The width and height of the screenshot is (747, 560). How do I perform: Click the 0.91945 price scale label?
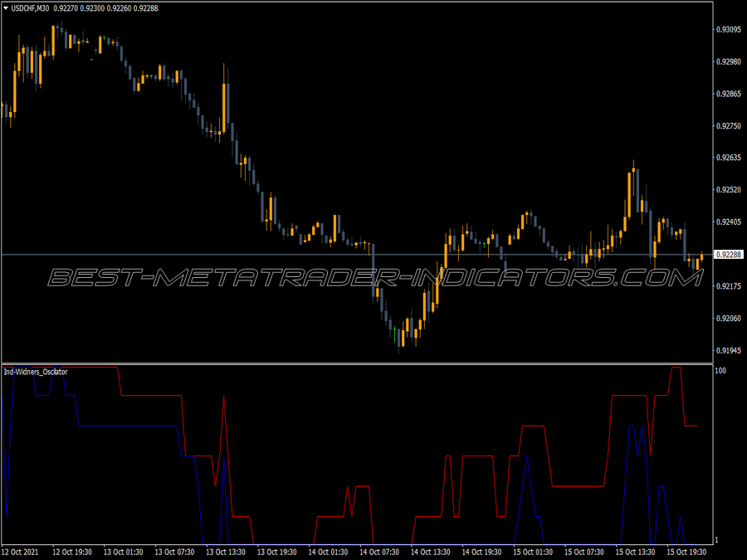click(x=729, y=350)
